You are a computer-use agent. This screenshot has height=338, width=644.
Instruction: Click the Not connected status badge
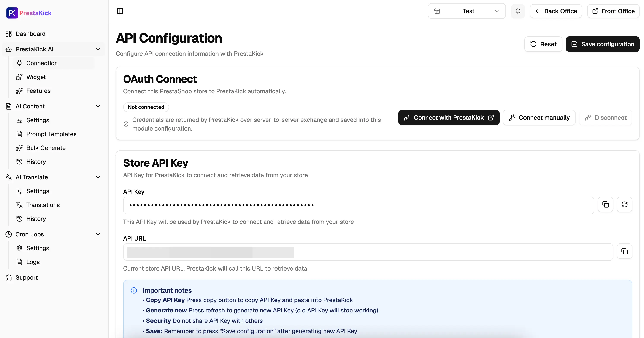[146, 107]
